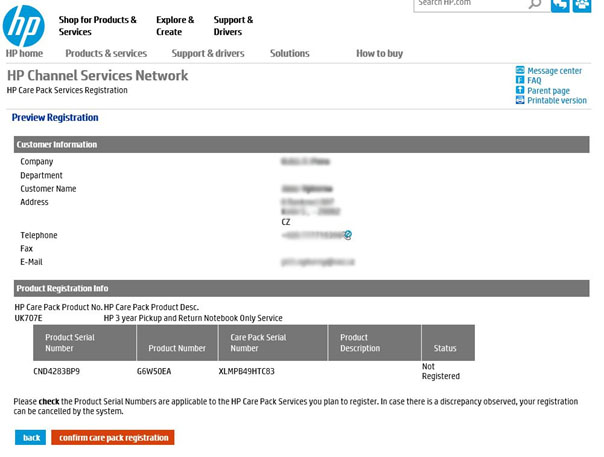Click care pack serial XLMPB49HTC83
The width and height of the screenshot is (604, 457).
pos(247,371)
